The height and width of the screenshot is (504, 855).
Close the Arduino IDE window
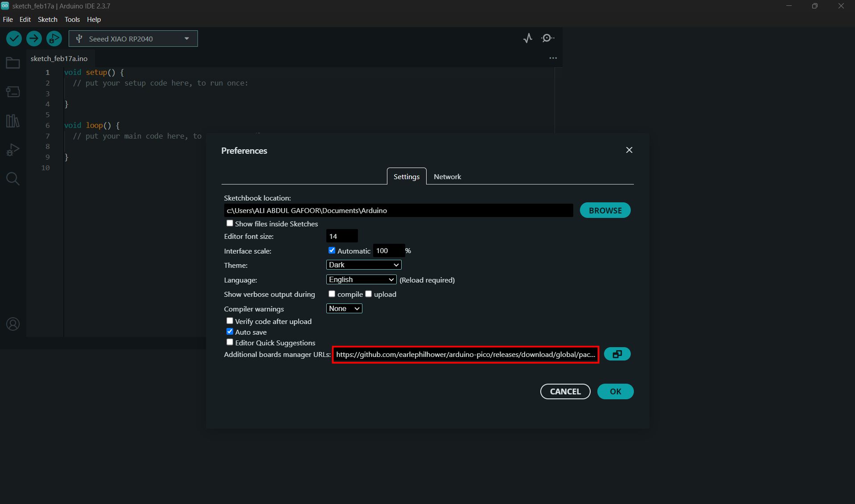tap(841, 6)
